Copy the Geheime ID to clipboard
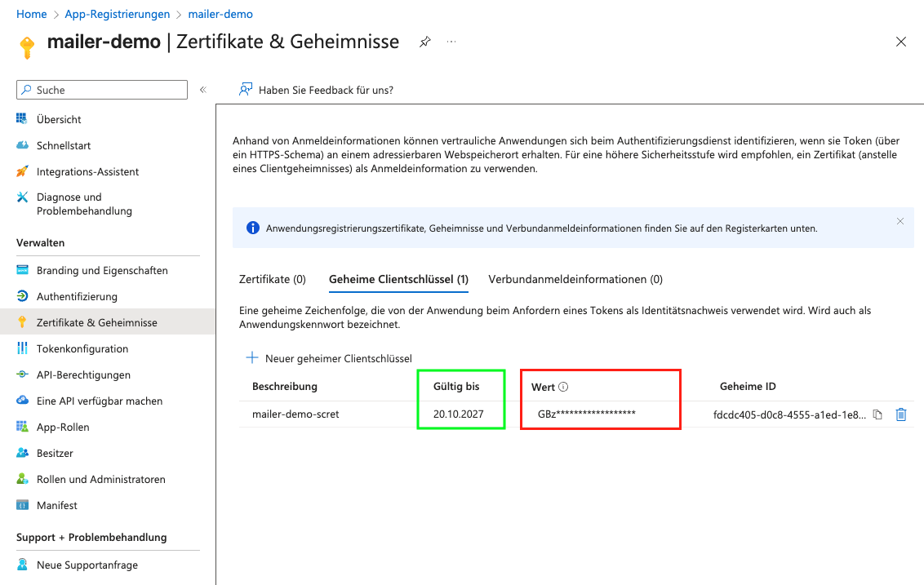The image size is (924, 585). (x=877, y=414)
